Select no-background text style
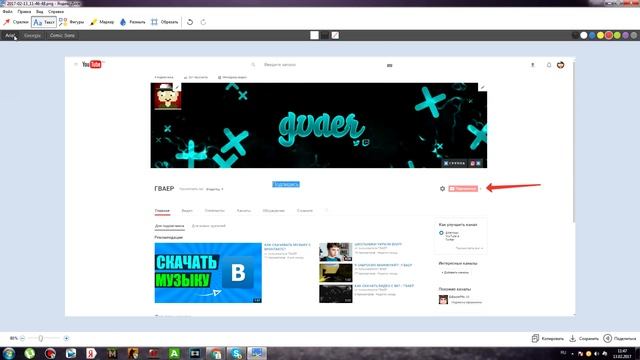Image resolution: width=640 pixels, height=360 pixels. [x=335, y=36]
